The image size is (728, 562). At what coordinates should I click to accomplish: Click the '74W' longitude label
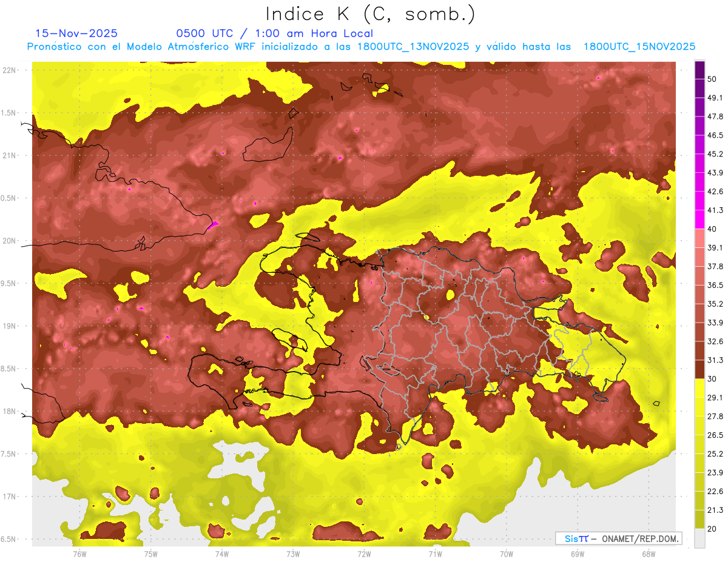(x=221, y=554)
